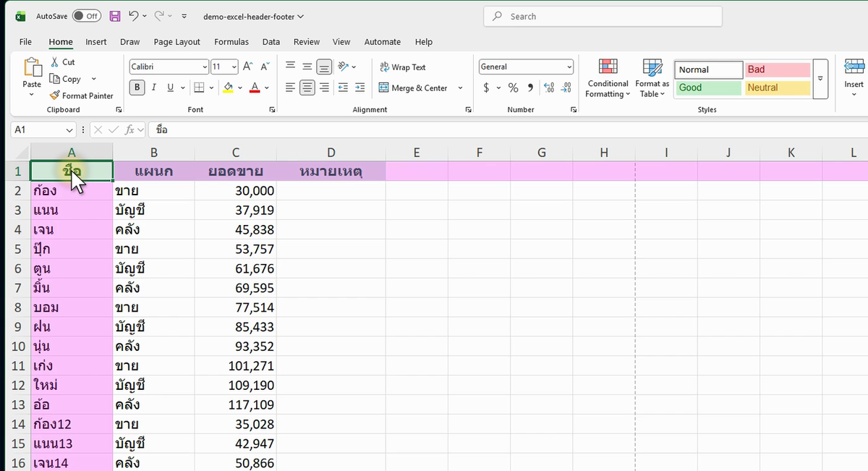Toggle Italic formatting
868x471 pixels.
tap(153, 88)
